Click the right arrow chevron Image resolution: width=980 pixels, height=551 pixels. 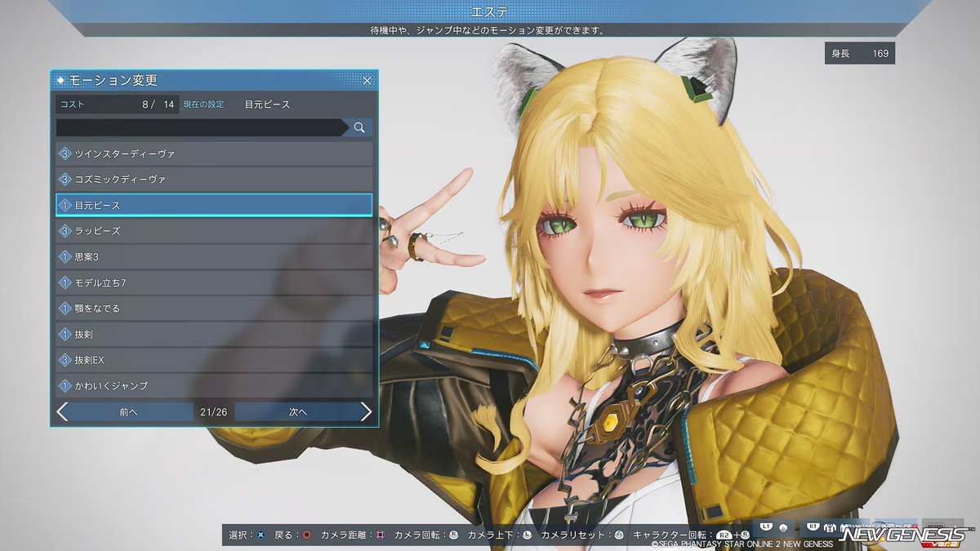[366, 412]
